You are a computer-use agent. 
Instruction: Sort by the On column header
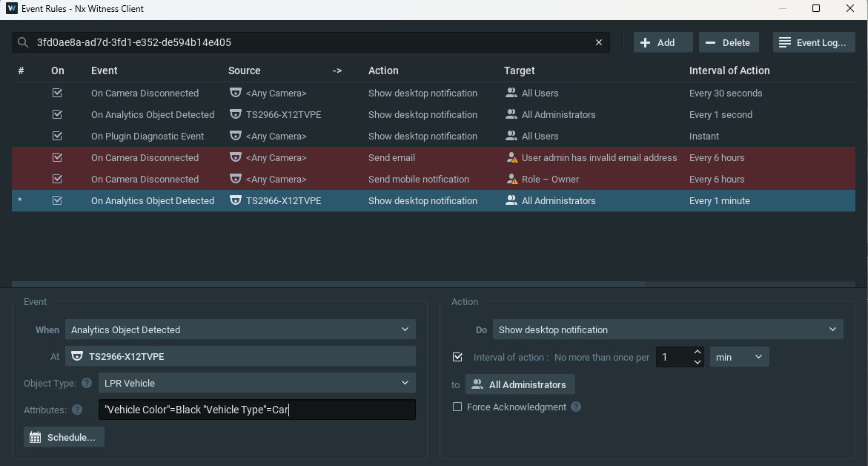(x=58, y=70)
